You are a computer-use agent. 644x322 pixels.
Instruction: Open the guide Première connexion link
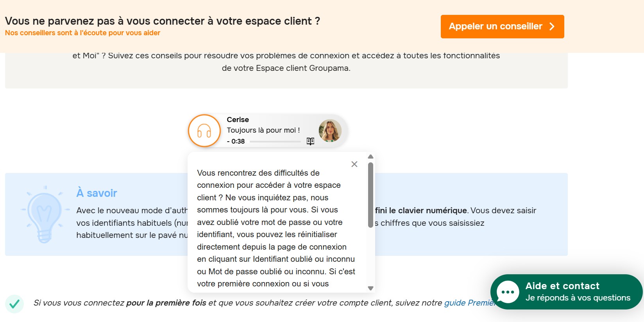[x=469, y=303]
